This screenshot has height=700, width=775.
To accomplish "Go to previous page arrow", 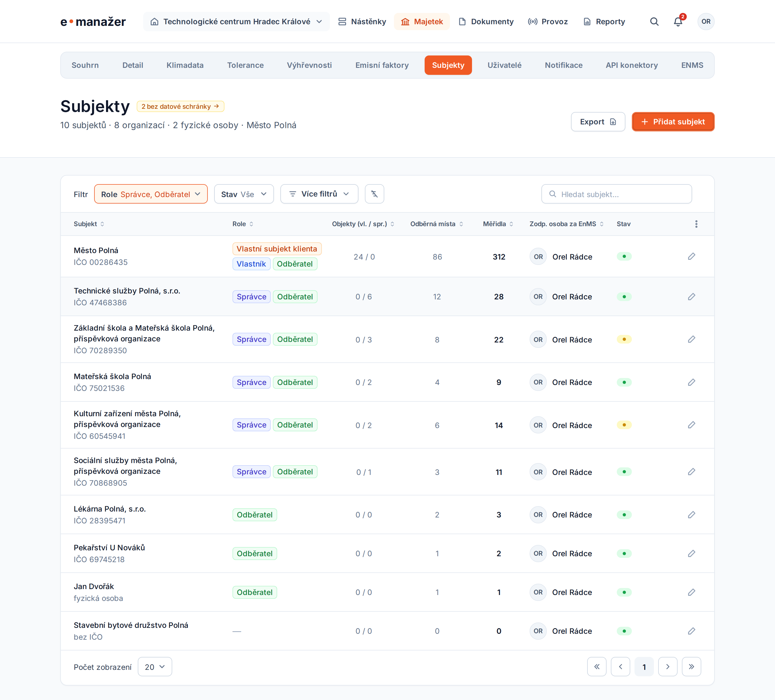I will tap(621, 667).
